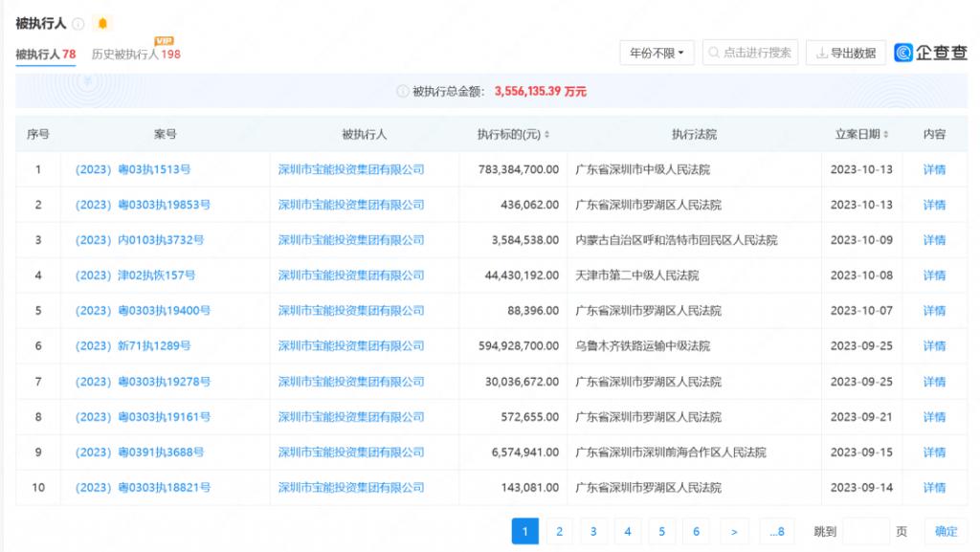View 详情 for row 3
The height and width of the screenshot is (552, 980).
pyautogui.click(x=934, y=240)
